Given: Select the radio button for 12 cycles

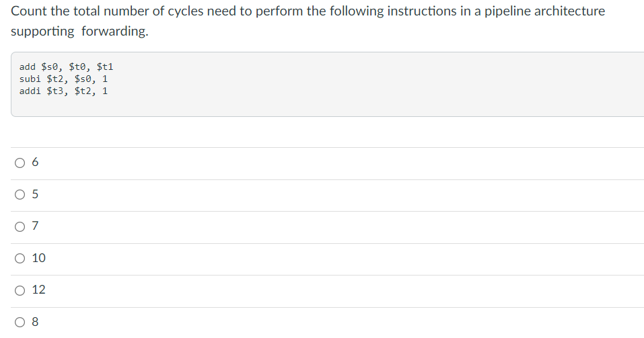Looking at the screenshot, I should pos(20,290).
